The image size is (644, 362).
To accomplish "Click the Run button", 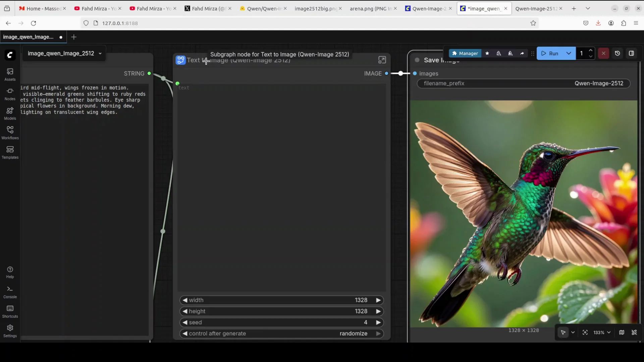I will point(553,53).
